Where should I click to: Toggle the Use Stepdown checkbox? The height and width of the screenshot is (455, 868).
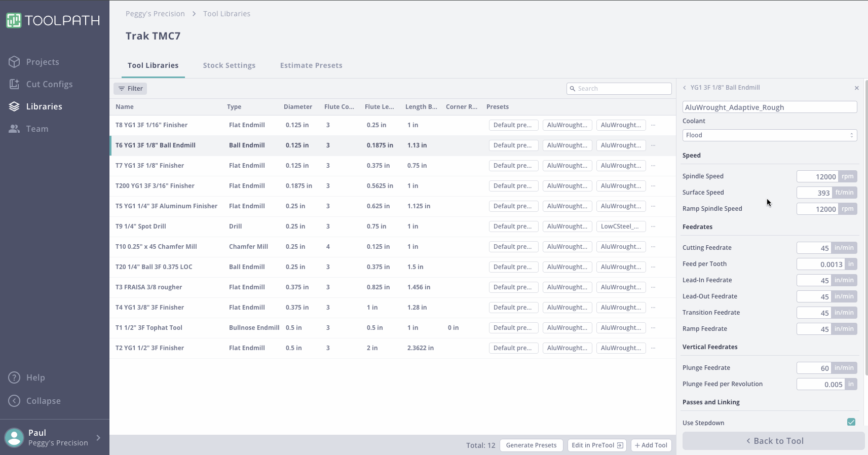[851, 422]
